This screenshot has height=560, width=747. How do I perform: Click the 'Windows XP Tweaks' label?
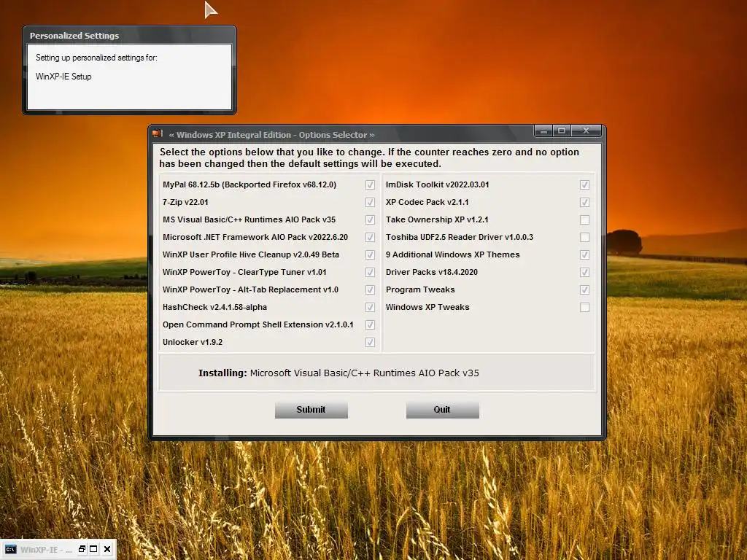pyautogui.click(x=427, y=307)
